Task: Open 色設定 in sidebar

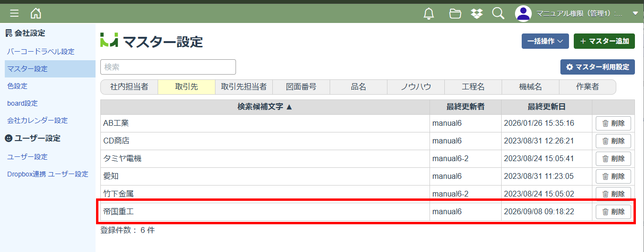Action: click(x=17, y=86)
